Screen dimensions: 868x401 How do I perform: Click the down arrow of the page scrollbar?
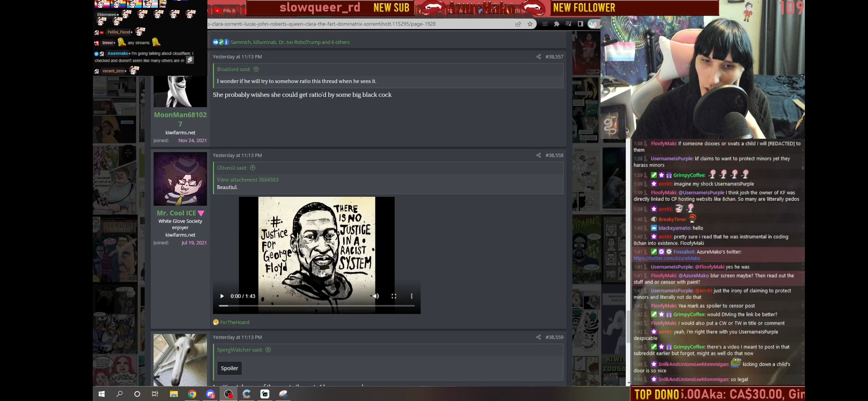pyautogui.click(x=628, y=383)
